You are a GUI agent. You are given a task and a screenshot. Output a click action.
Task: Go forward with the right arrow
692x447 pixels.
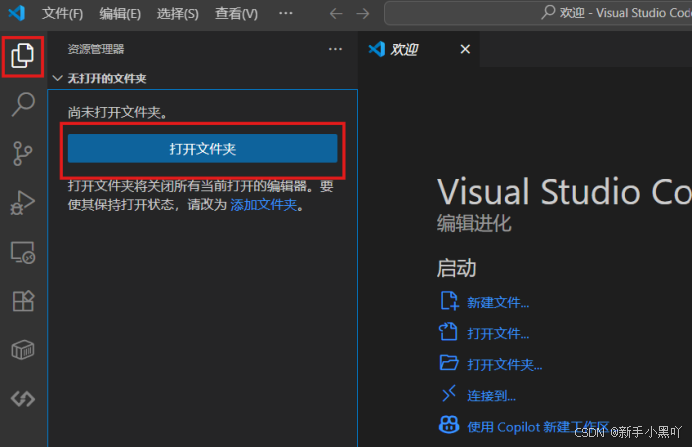tap(363, 14)
